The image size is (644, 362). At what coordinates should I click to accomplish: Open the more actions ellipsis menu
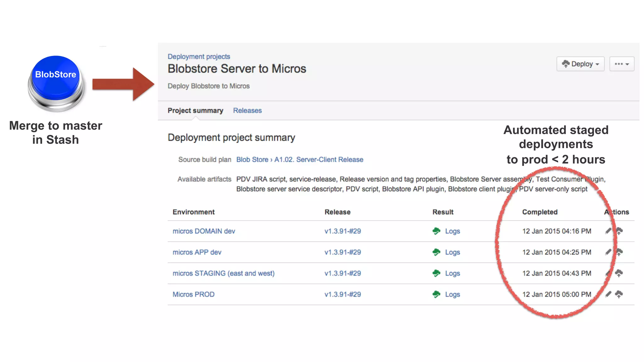622,64
